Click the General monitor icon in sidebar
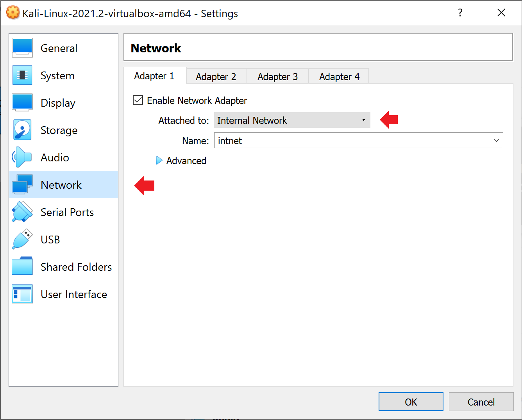522x420 pixels. point(22,48)
